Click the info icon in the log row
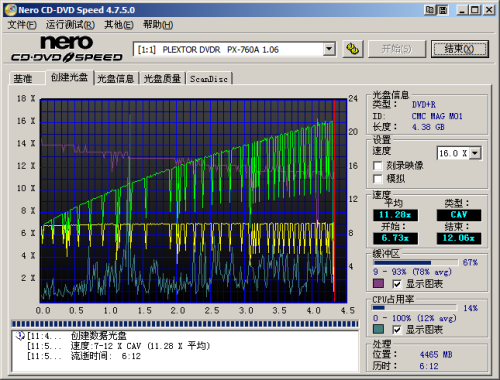The width and height of the screenshot is (500, 380). [20, 335]
